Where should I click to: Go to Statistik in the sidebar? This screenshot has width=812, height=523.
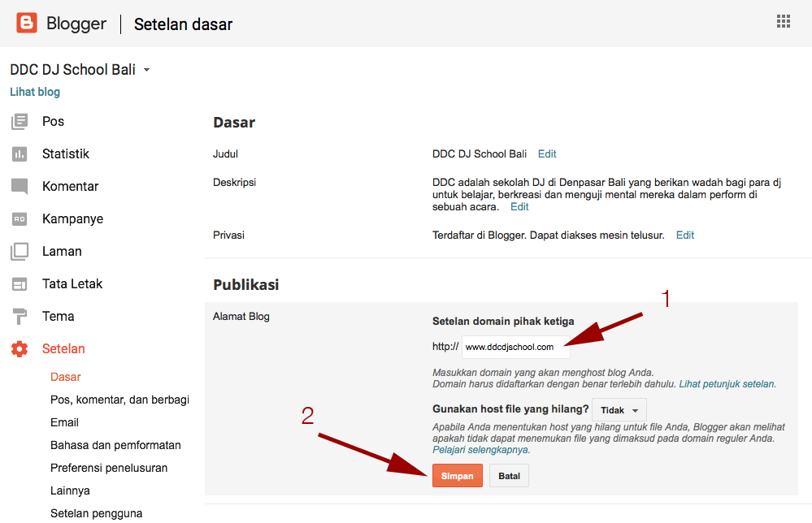coord(66,154)
